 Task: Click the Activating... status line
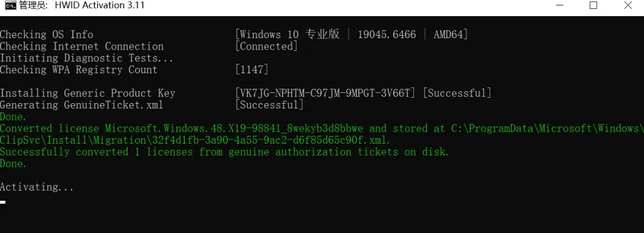pos(37,188)
